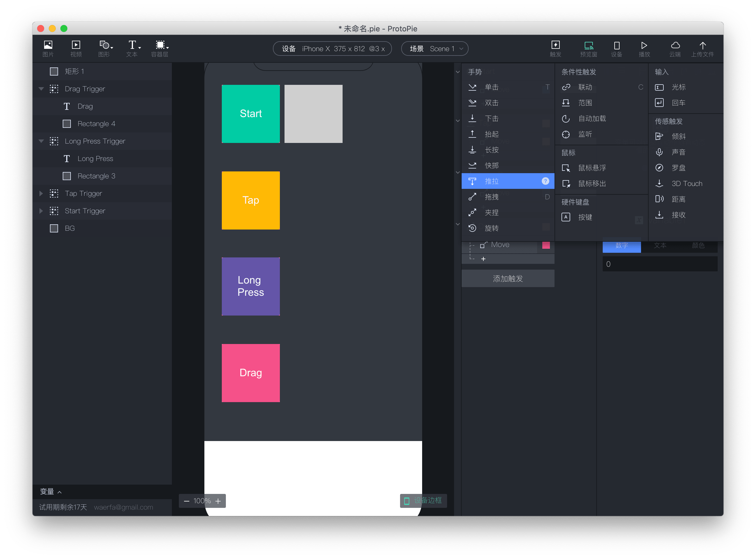Choose 范围 (range) trigger
Screen dimensions: 756x559
[602, 103]
